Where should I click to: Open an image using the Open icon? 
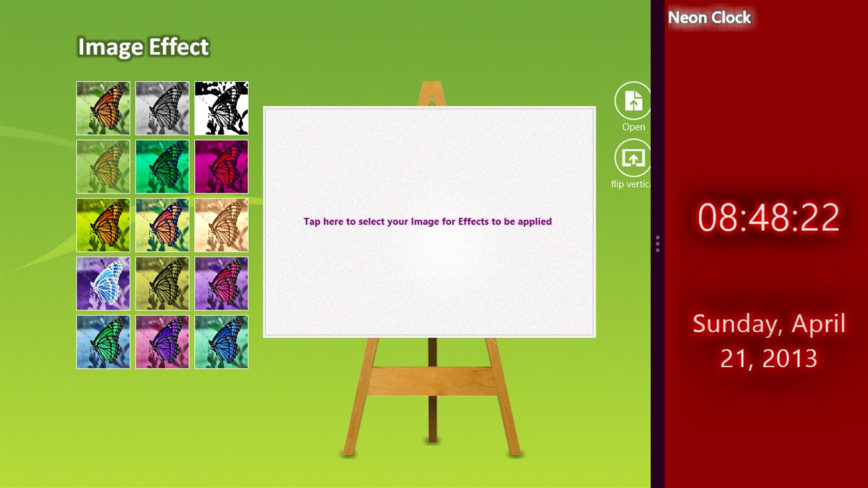pos(633,100)
